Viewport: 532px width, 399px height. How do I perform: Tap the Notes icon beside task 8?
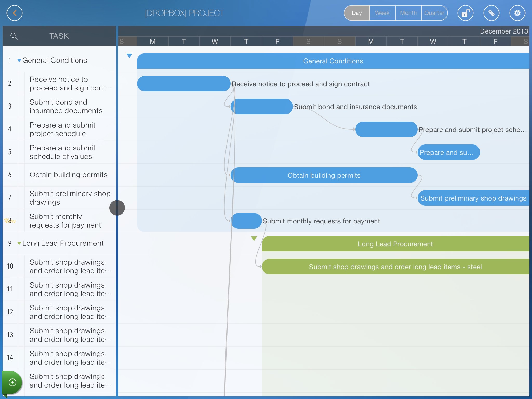[x=10, y=221]
